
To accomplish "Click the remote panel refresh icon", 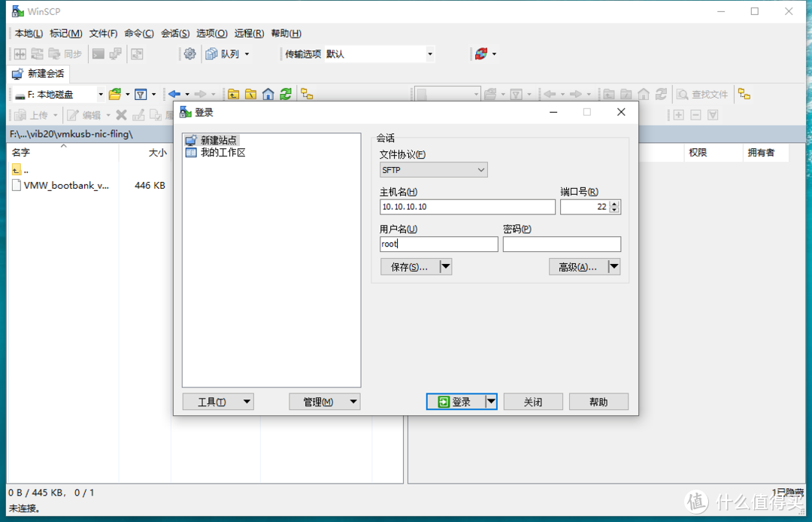I will point(661,94).
